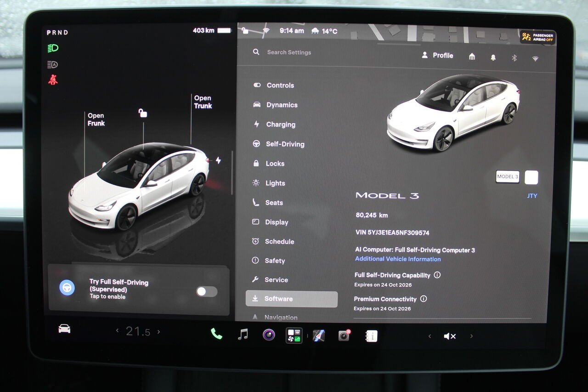588x392 pixels.
Task: Tap the unlock padlock above the car
Action: 143,113
